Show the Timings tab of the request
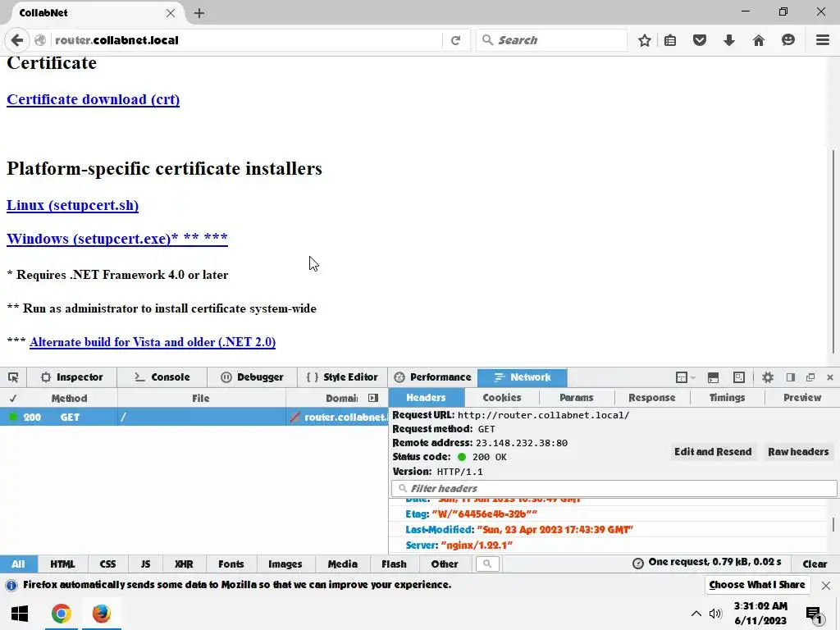Viewport: 840px width, 630px height. tap(727, 398)
